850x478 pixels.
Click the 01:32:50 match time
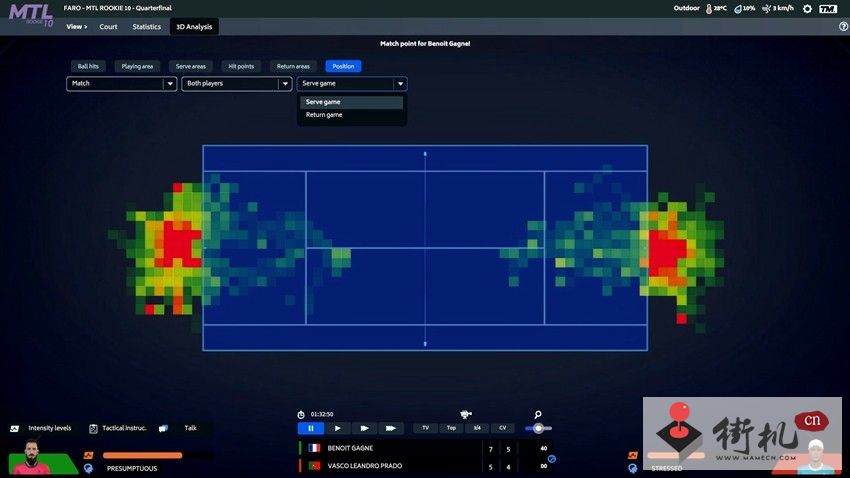[322, 414]
